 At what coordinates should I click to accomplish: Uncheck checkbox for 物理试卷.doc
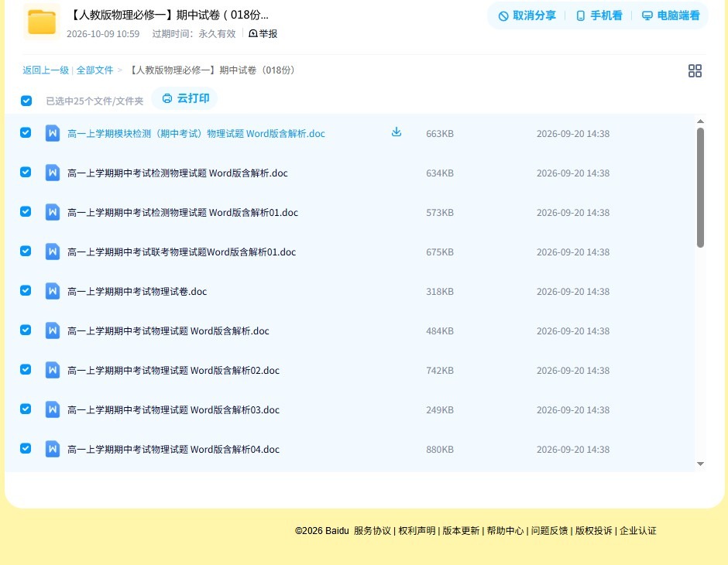26,290
